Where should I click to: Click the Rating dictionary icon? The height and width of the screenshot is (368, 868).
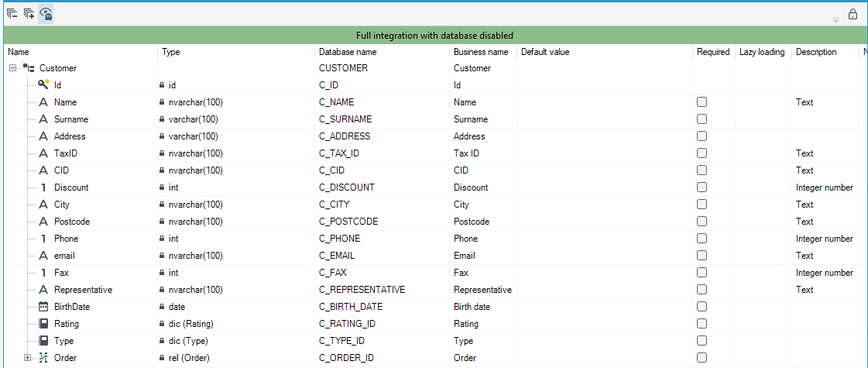click(x=43, y=324)
